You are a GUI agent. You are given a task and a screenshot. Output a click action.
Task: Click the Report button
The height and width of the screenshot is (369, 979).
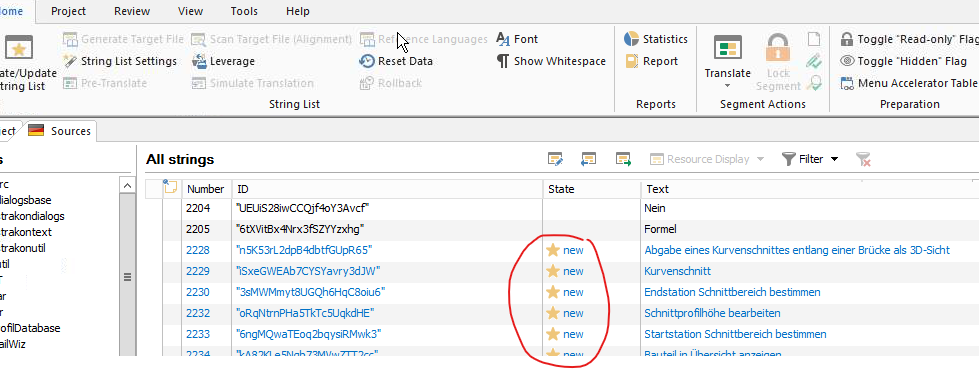click(652, 61)
